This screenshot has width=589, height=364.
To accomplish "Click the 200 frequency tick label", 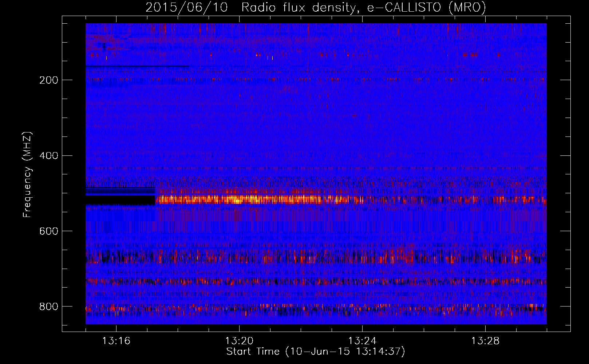I will tap(49, 80).
